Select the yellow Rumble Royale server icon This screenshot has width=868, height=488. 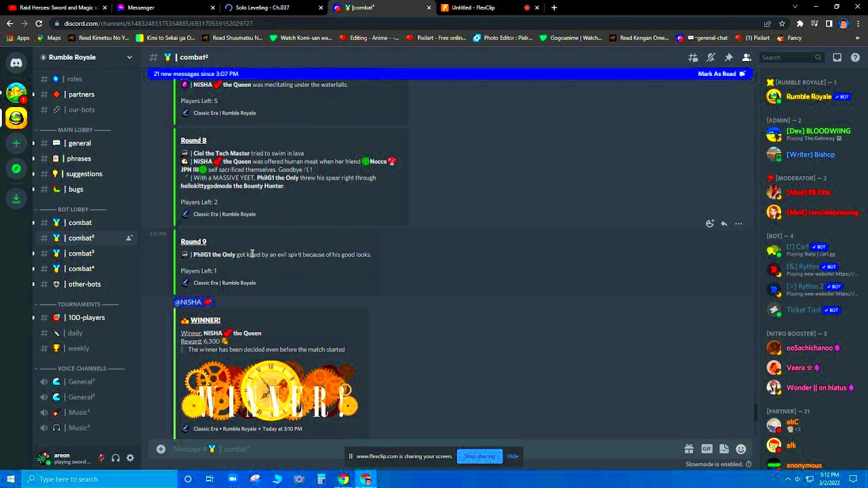16,118
